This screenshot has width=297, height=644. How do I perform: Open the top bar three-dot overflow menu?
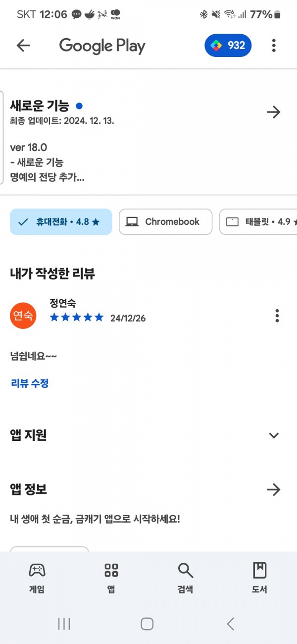(274, 46)
